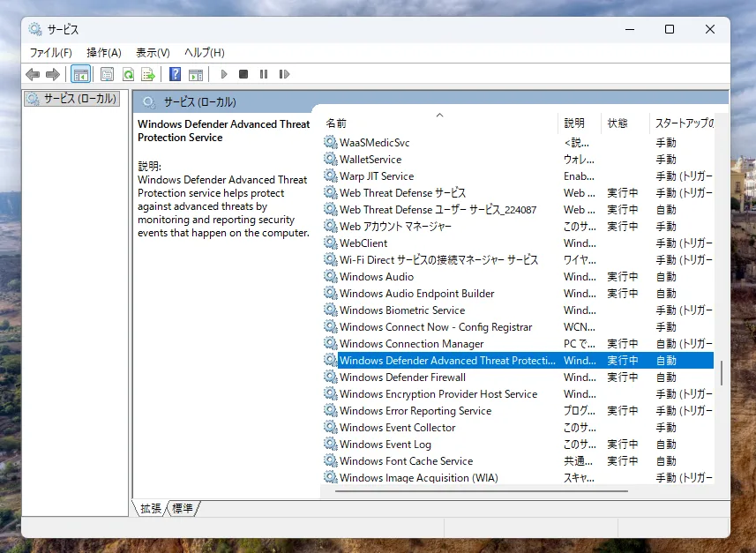Toggle the show/hide console tree icon
756x553 pixels.
(81, 74)
